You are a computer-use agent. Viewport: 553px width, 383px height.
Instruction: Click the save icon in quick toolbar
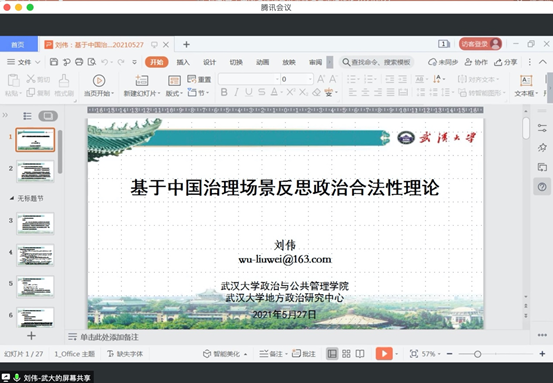(x=54, y=62)
